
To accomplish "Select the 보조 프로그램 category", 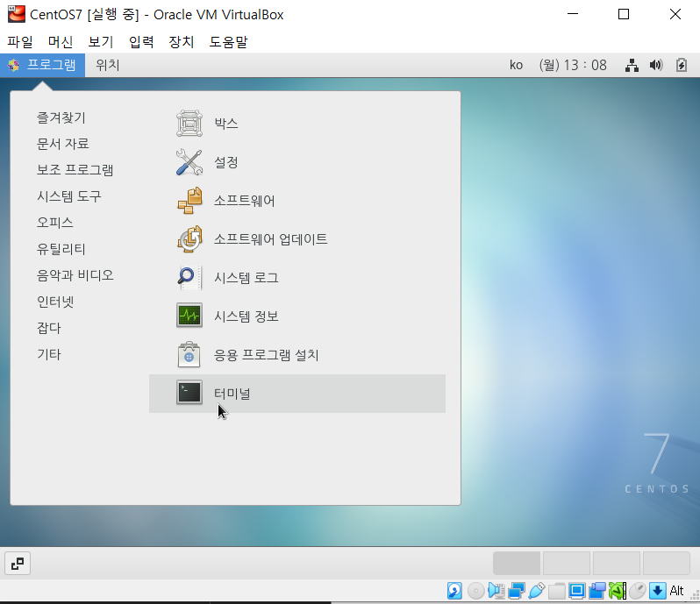I will (x=75, y=170).
